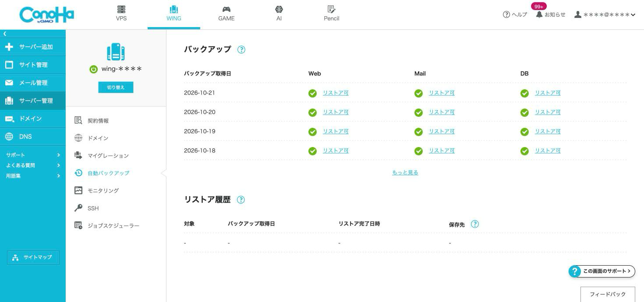The width and height of the screenshot is (644, 302).
Task: Click green check for Web 2026-10-18
Action: [312, 151]
